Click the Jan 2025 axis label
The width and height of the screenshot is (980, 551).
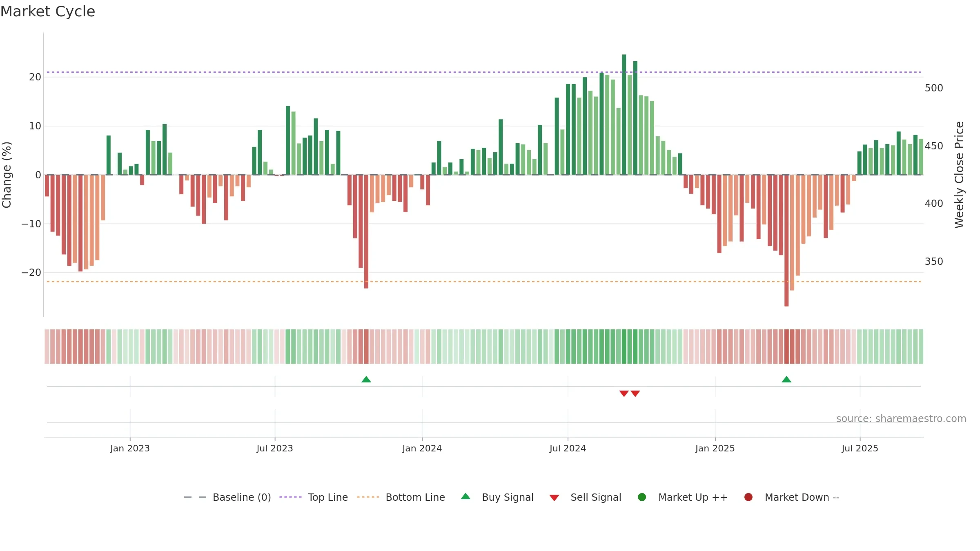715,449
